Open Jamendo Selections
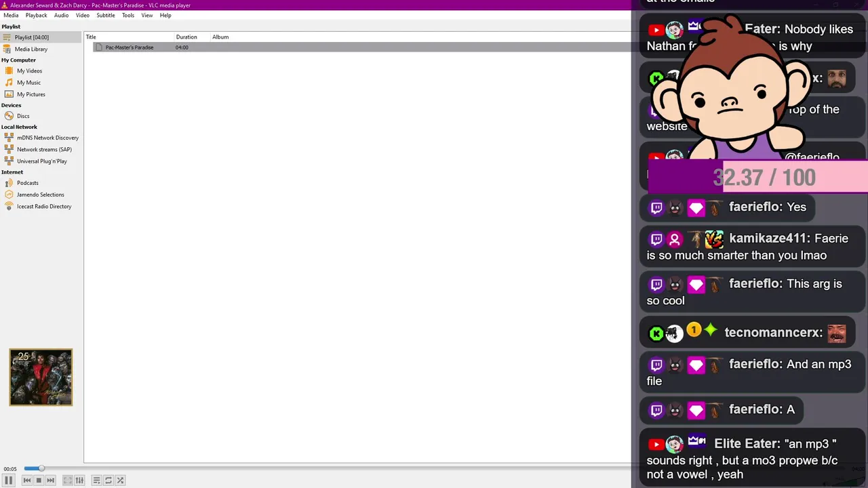This screenshot has width=868, height=488. 41,195
